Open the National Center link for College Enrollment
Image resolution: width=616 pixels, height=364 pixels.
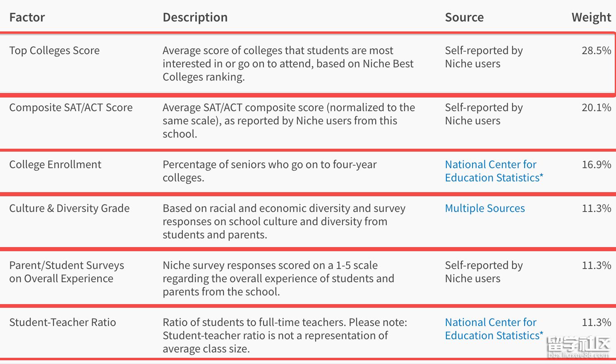click(494, 171)
